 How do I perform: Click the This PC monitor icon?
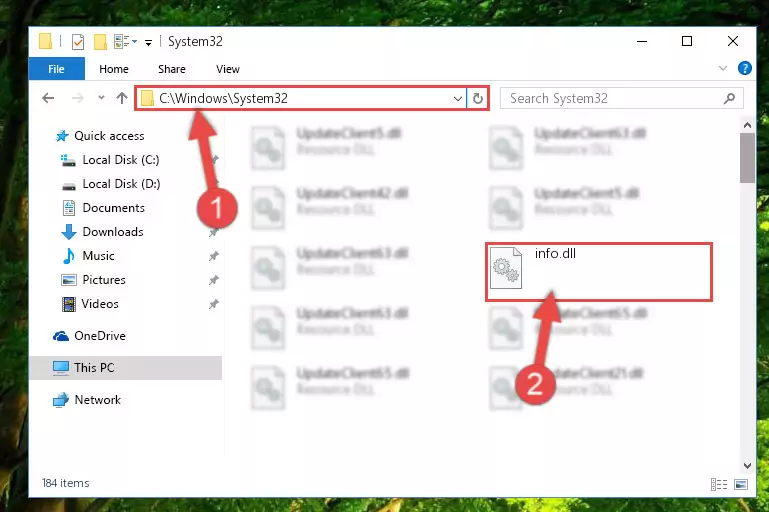[61, 368]
